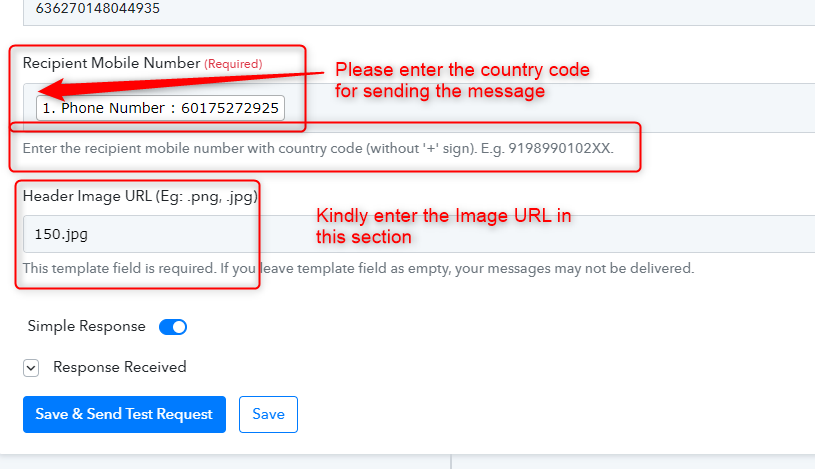Click Save & Send Test Request button
Viewport: 815px width, 469px height.
[124, 414]
